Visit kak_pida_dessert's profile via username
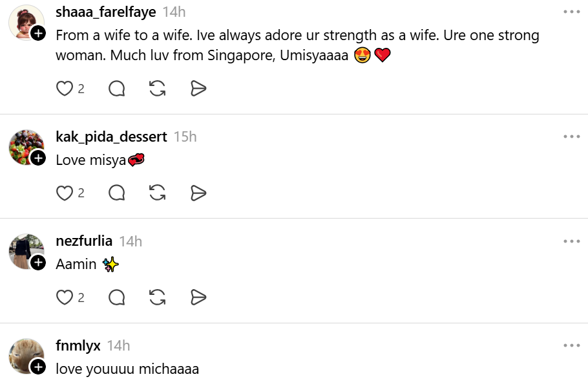This screenshot has width=588, height=379. (x=111, y=137)
